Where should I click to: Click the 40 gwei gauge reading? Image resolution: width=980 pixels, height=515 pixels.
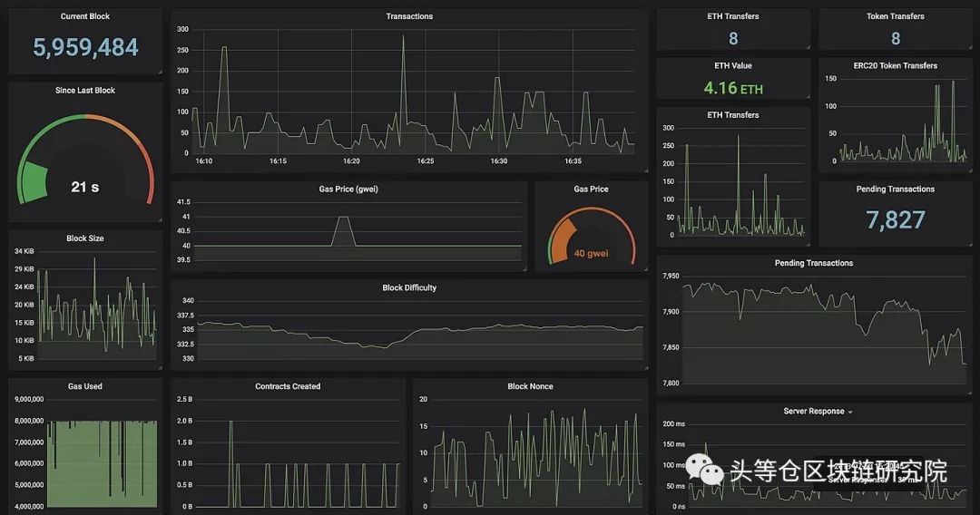click(591, 254)
